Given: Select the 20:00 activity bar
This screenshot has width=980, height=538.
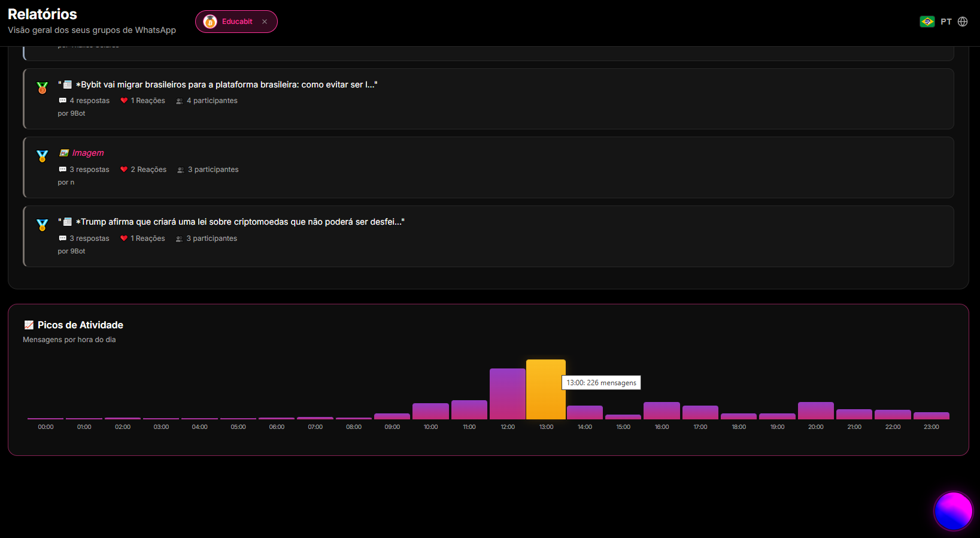Looking at the screenshot, I should 816,410.
